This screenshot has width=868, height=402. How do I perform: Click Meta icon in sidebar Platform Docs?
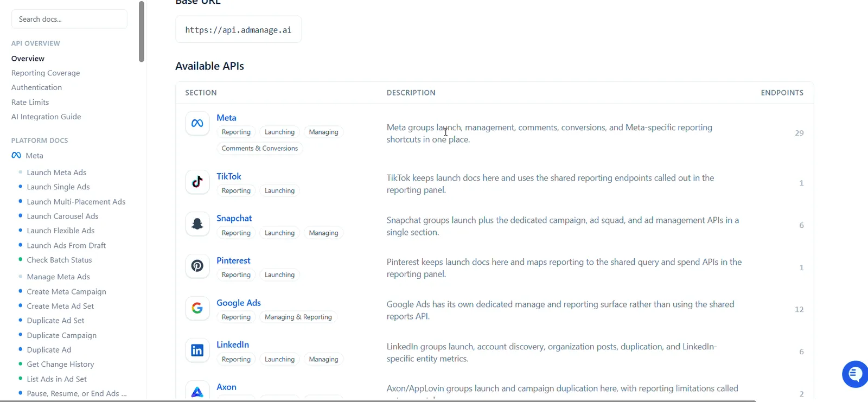(16, 155)
